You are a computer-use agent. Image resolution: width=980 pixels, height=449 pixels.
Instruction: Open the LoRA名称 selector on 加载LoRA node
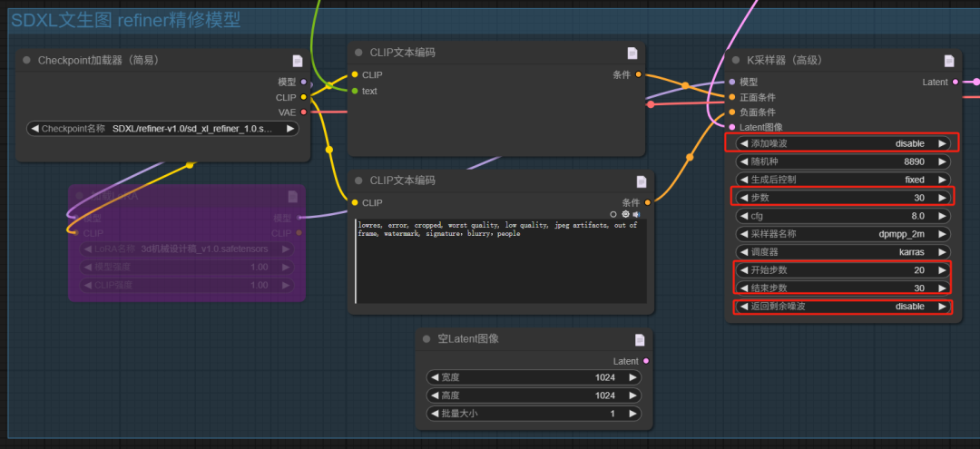pos(186,249)
